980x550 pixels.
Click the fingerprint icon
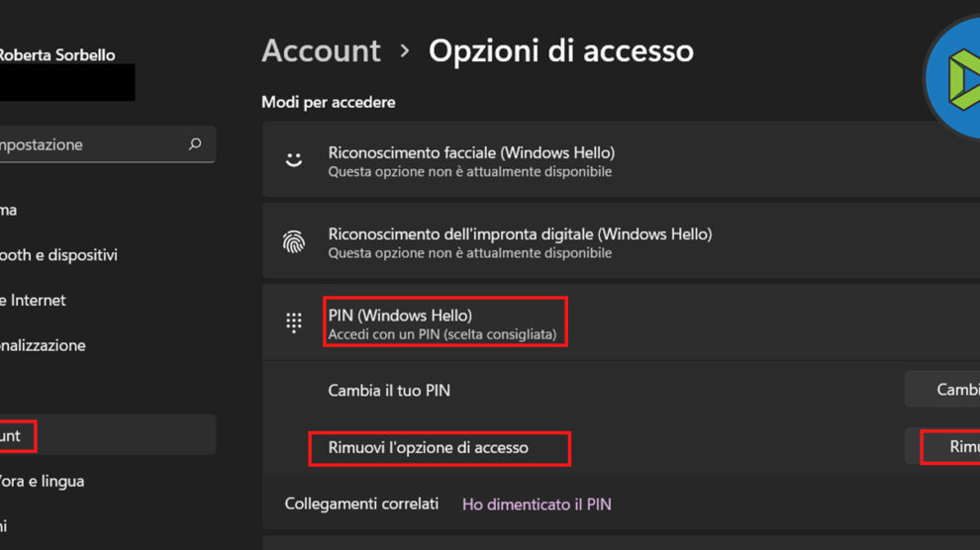[294, 242]
